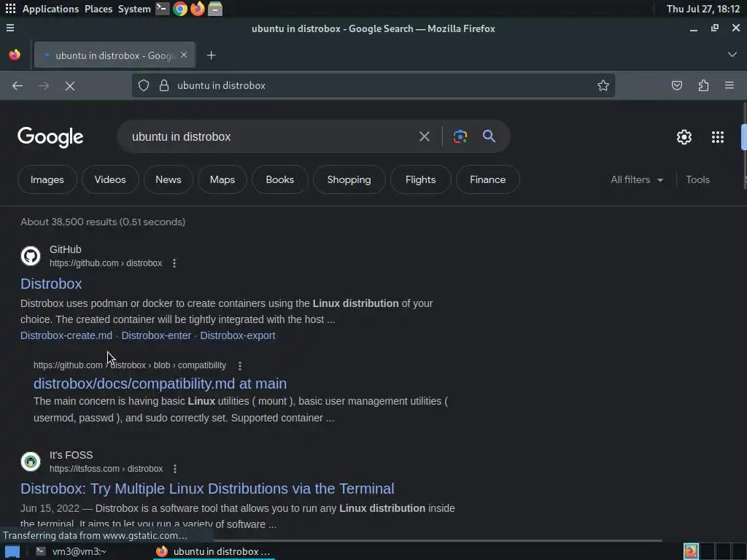This screenshot has width=747, height=560.
Task: Click first workspace in switcher
Action: point(691,551)
